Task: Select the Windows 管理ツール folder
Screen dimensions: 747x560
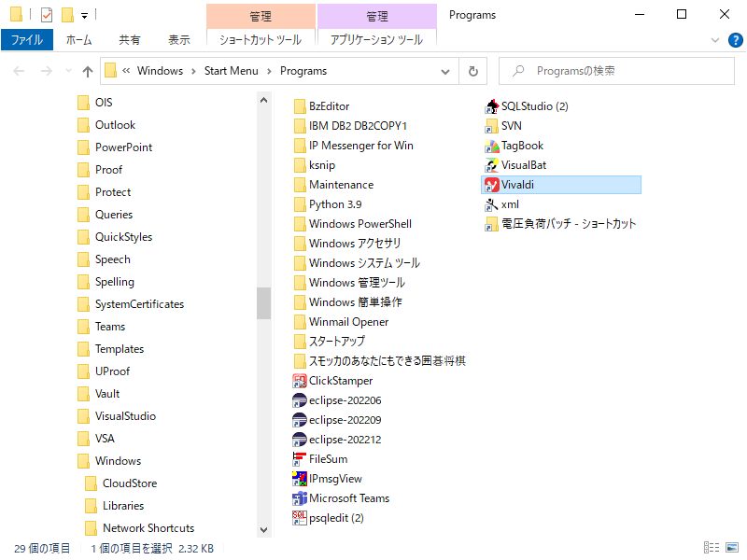Action: [x=349, y=283]
